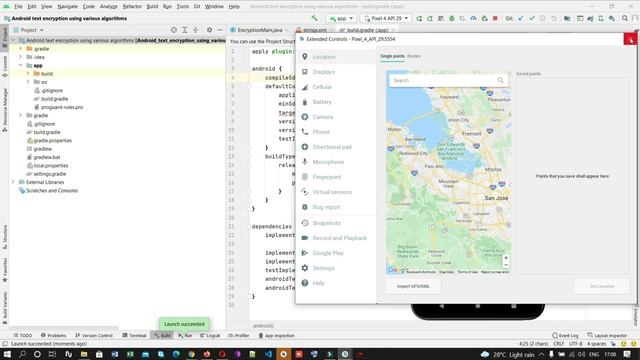Open the Logcat tool window tab
640x360 pixels.
(x=210, y=335)
